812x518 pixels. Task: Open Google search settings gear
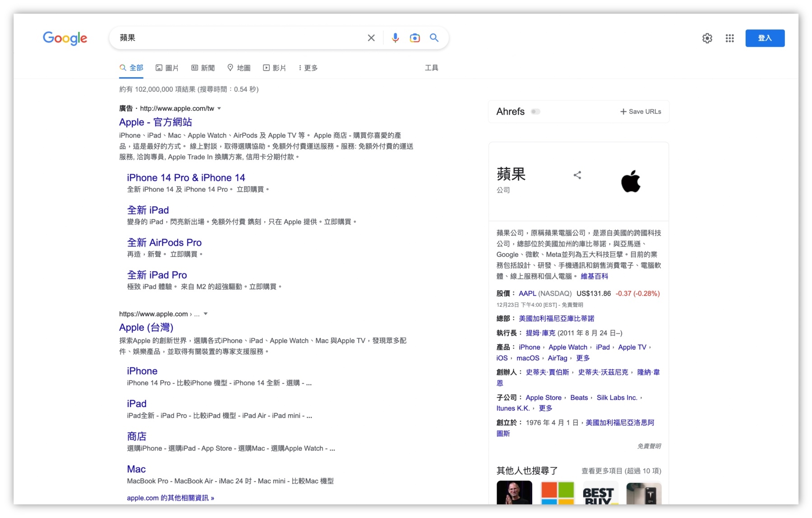707,38
